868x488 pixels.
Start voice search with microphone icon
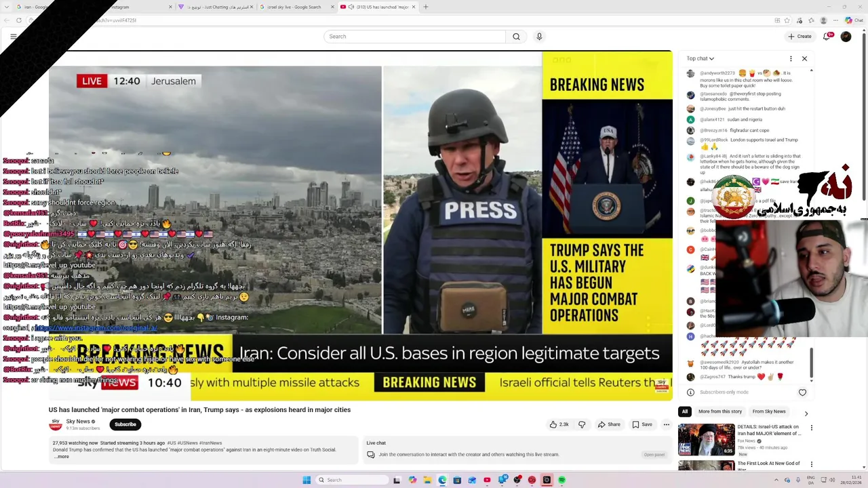(539, 37)
